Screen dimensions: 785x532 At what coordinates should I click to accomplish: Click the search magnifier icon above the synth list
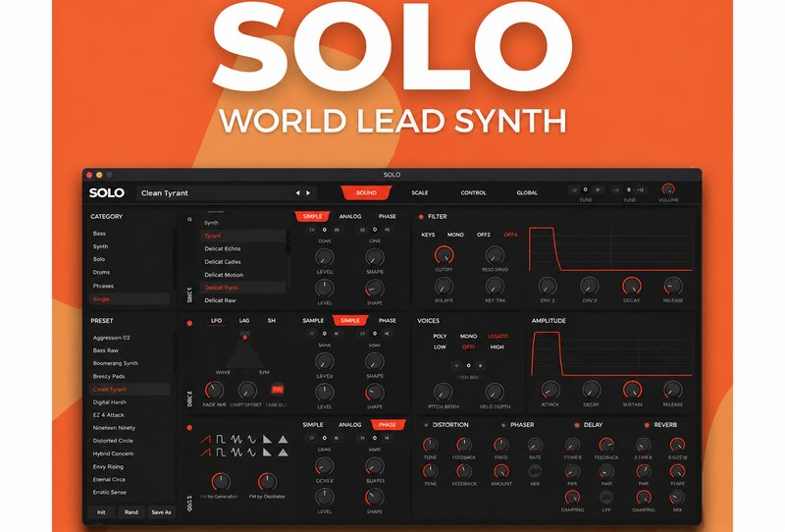pos(189,220)
